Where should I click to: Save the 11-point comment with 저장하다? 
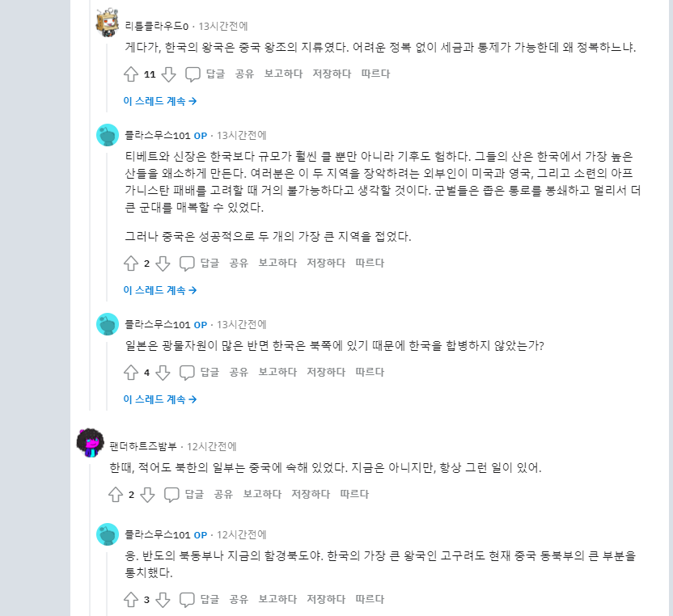click(x=332, y=74)
